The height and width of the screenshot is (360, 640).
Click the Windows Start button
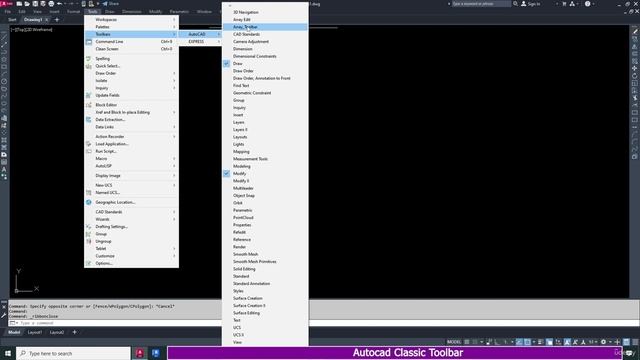point(8,353)
